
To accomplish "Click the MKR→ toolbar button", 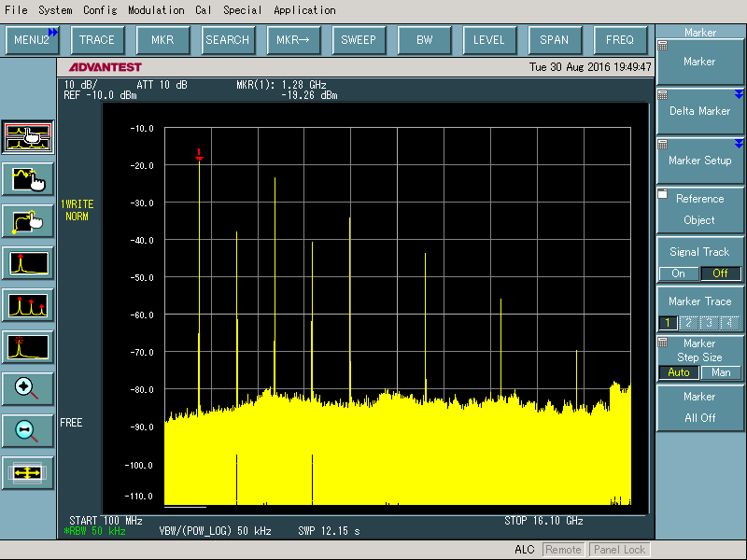I will coord(293,40).
